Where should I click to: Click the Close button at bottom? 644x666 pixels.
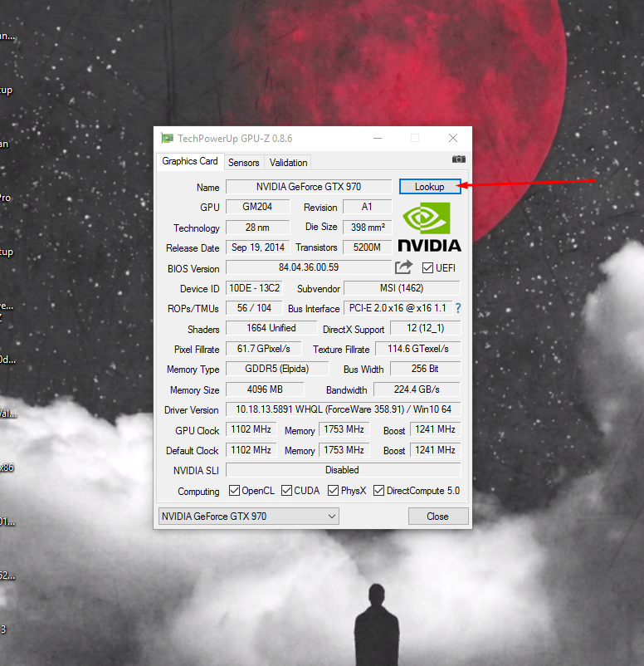(437, 516)
